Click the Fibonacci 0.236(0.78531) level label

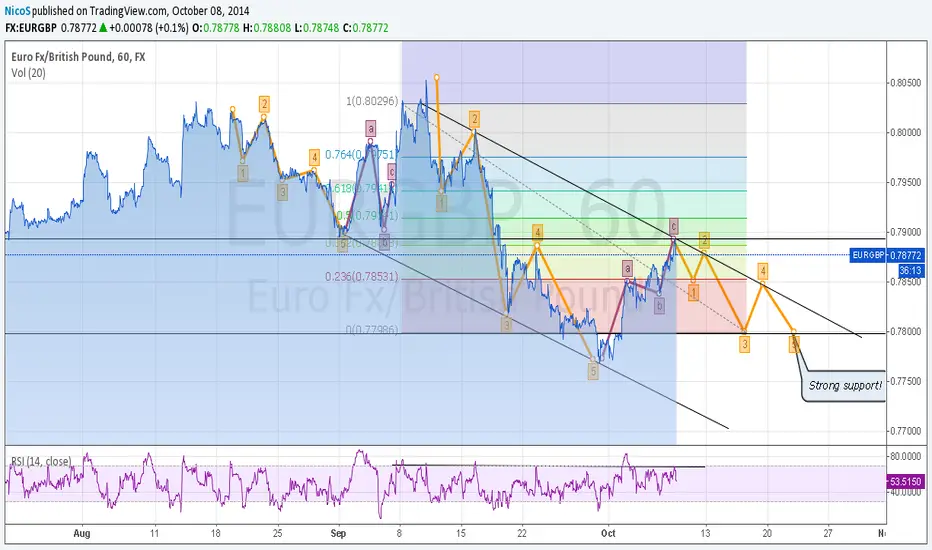pyautogui.click(x=361, y=276)
